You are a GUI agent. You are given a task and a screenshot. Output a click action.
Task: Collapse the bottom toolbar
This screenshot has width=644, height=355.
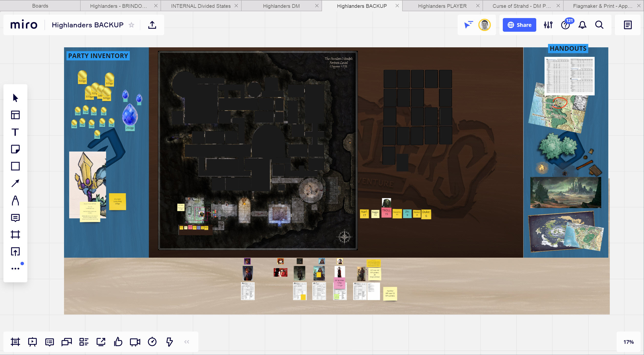pyautogui.click(x=186, y=342)
